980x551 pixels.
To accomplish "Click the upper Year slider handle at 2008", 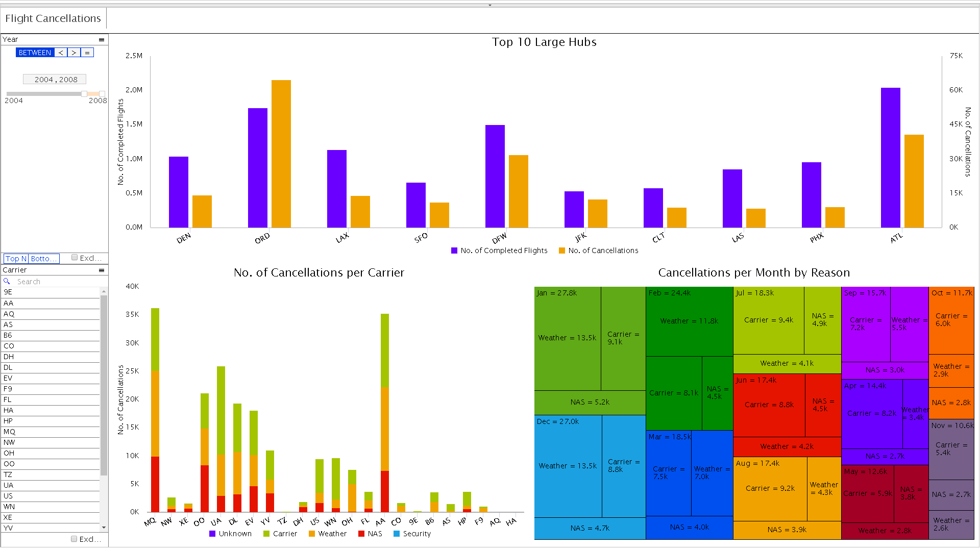I will tap(102, 94).
